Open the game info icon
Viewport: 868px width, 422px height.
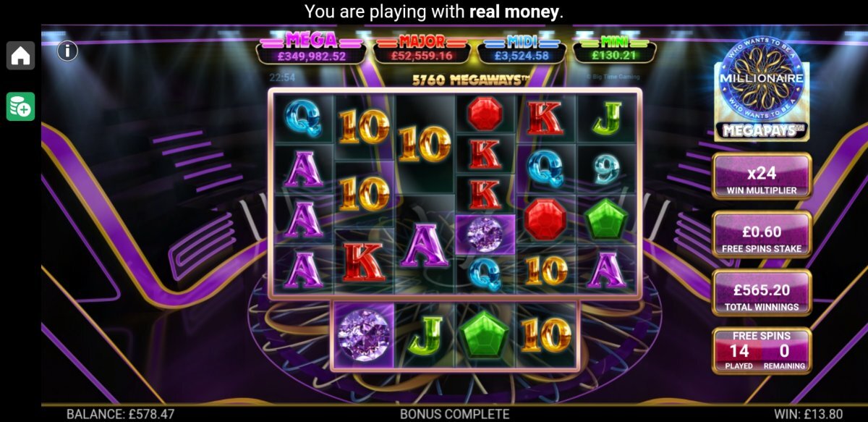pyautogui.click(x=67, y=51)
